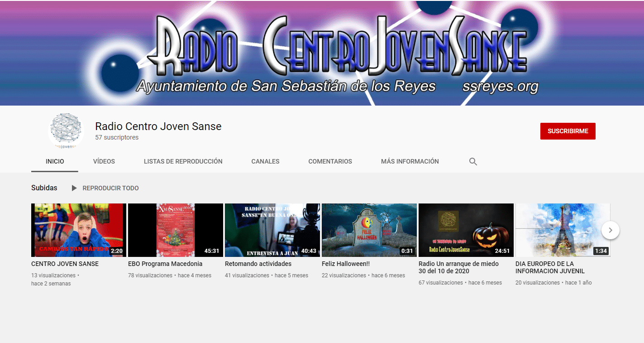Open the Centro Joven Sanse video thumbnail

point(78,230)
